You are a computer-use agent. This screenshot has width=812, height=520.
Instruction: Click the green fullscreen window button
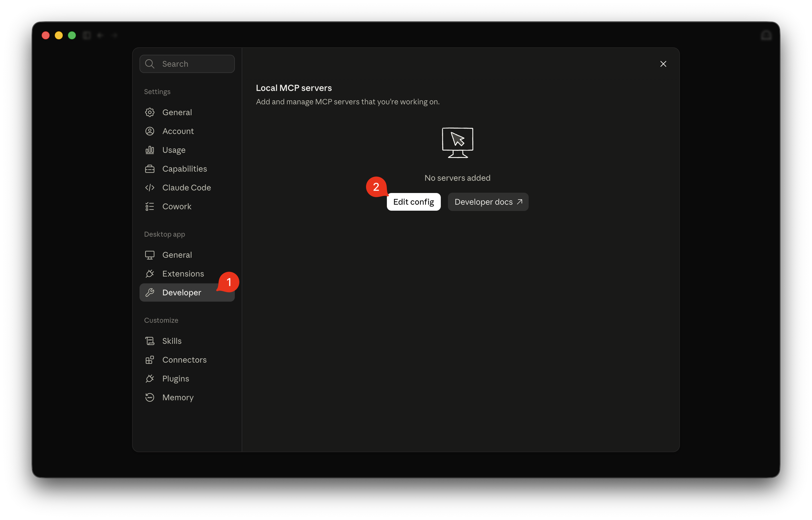tap(72, 35)
